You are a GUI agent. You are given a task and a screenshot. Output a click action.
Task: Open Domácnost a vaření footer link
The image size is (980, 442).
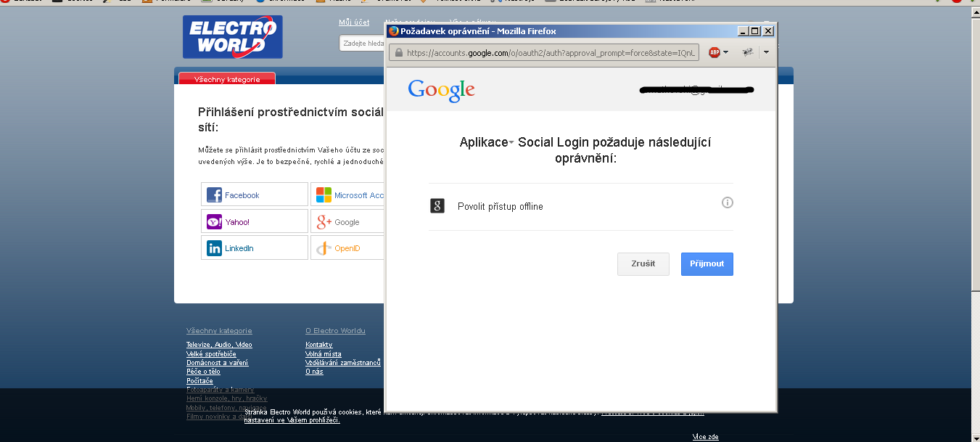pyautogui.click(x=217, y=362)
